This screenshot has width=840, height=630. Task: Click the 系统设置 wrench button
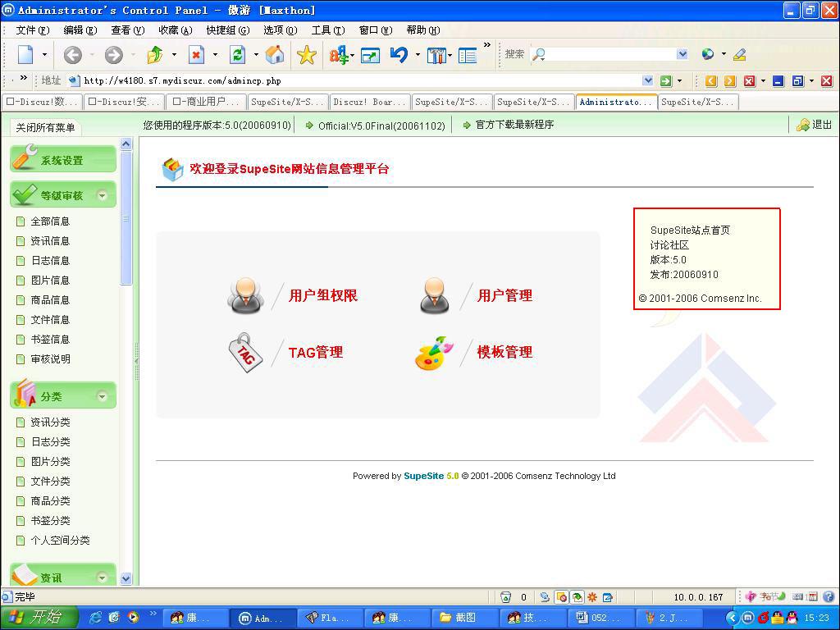(x=63, y=159)
